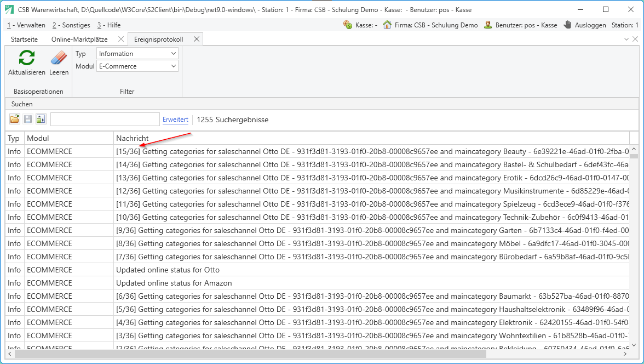Open saved search folder icon
644x364 pixels.
(15, 120)
